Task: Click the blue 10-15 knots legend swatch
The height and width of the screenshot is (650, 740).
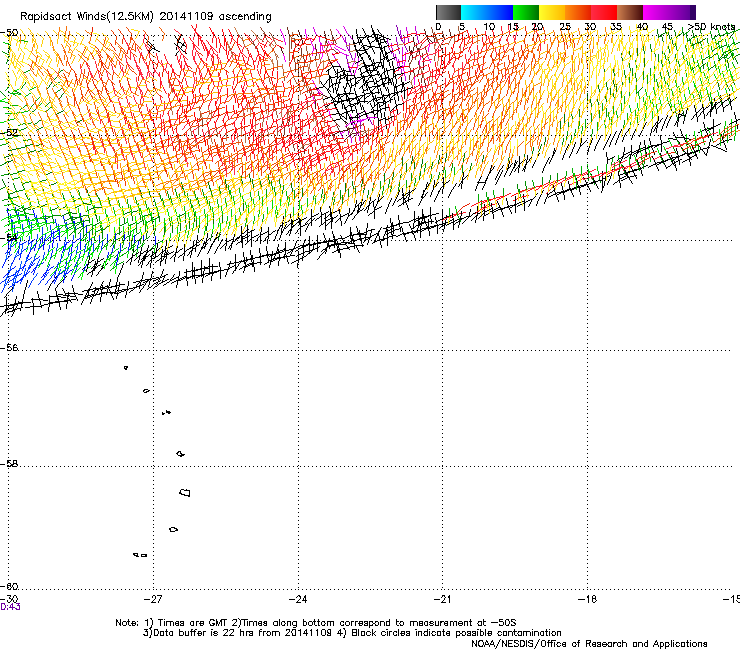Action: coord(500,12)
